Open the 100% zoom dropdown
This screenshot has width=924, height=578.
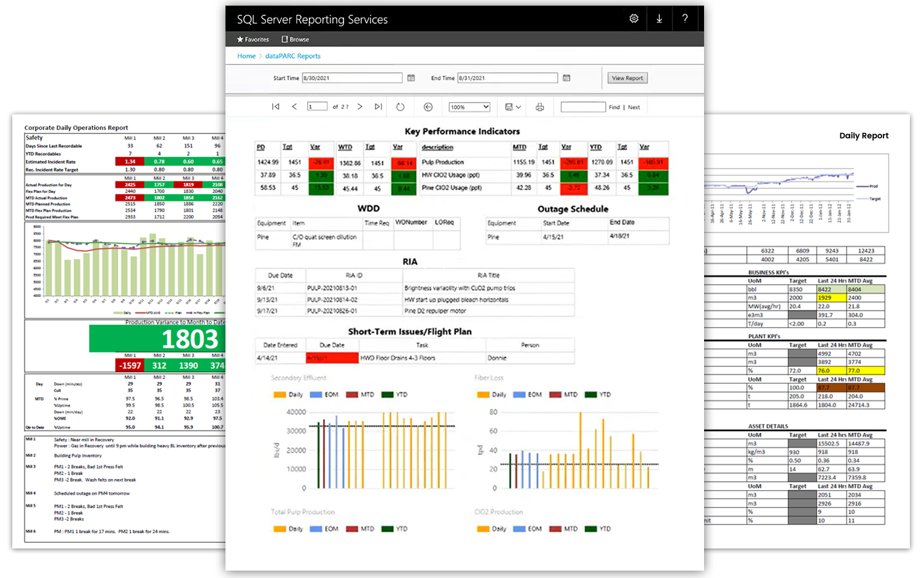tap(469, 107)
